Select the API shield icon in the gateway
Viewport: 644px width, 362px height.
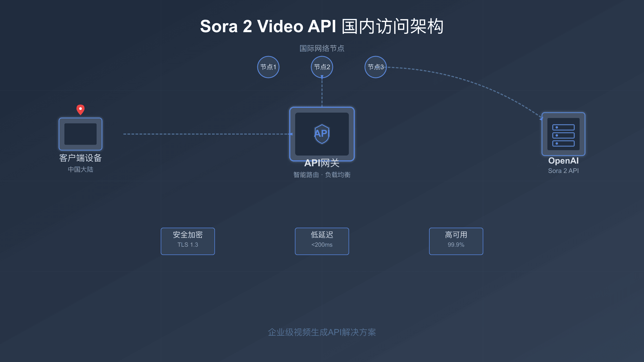(x=322, y=134)
